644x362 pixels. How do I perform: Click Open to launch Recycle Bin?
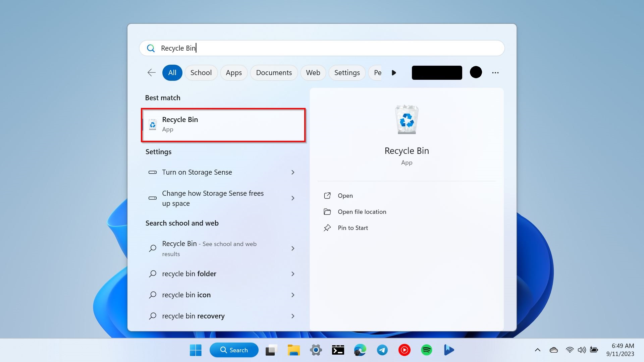tap(345, 195)
